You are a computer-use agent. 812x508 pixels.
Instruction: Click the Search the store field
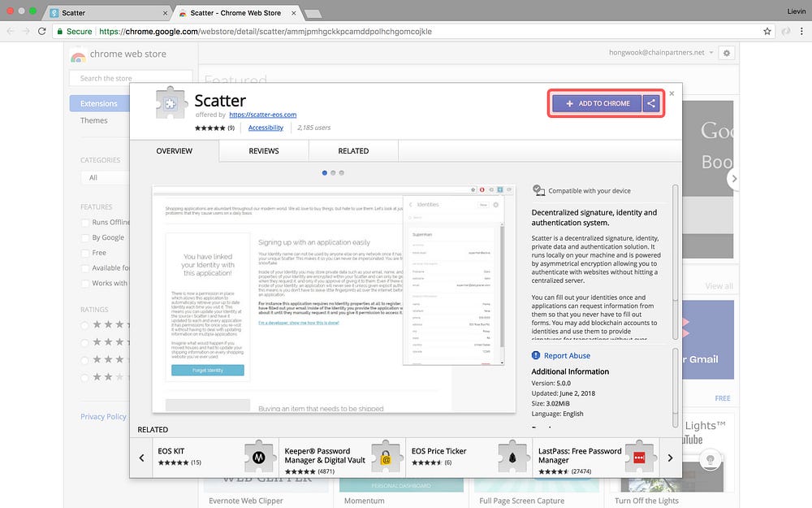pos(131,78)
